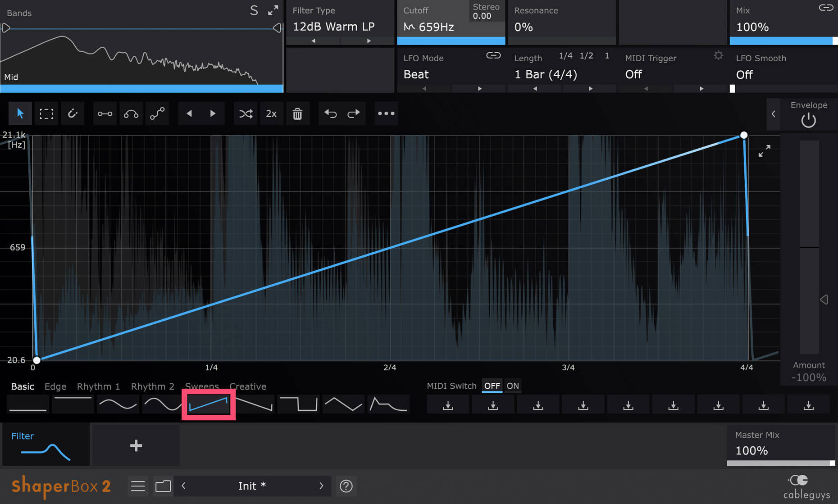The height and width of the screenshot is (504, 838).
Task: Select the first sine waveform preset
Action: pos(118,404)
